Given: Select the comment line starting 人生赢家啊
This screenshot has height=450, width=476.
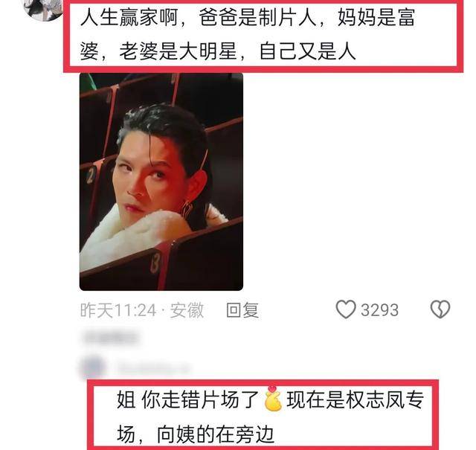Looking at the screenshot, I should [x=248, y=17].
